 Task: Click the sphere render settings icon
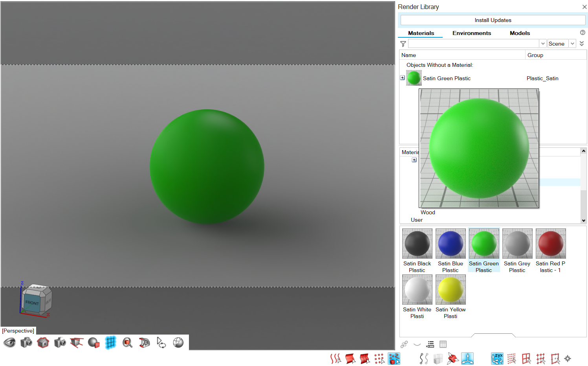pos(93,343)
